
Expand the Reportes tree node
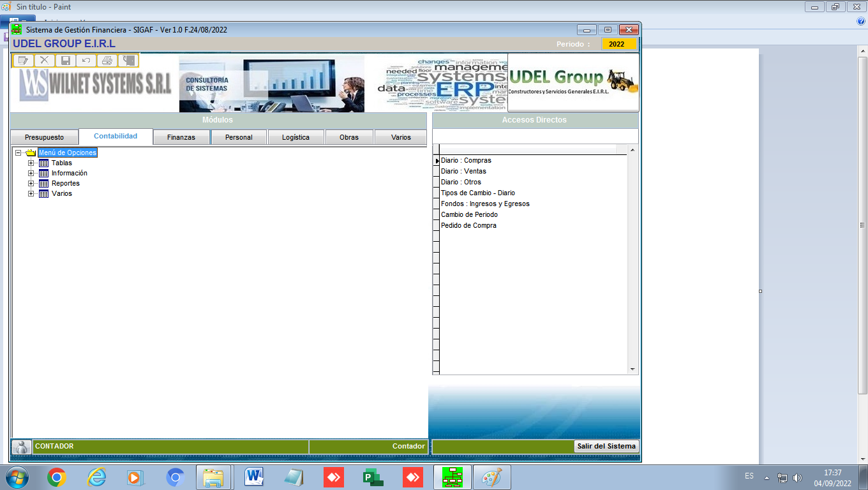tap(31, 184)
